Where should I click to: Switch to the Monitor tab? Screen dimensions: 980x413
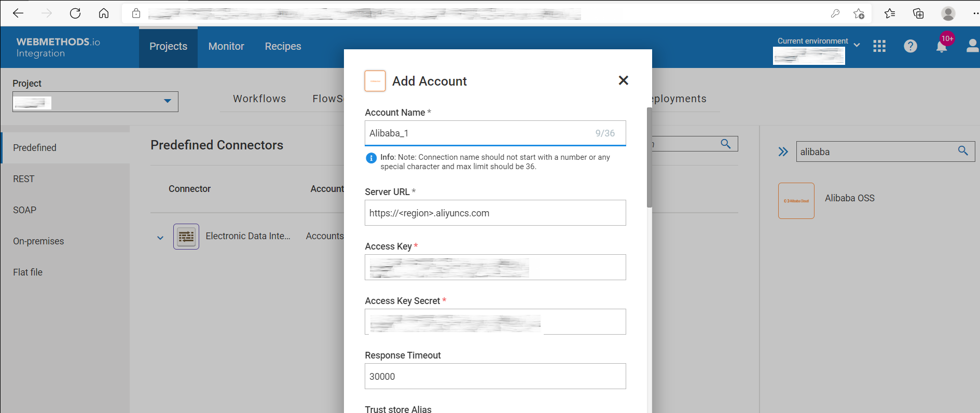pos(226,47)
